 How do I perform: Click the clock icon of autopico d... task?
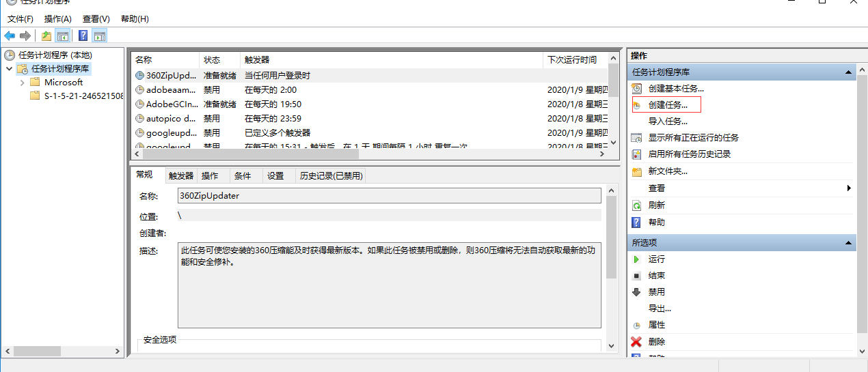pos(139,119)
